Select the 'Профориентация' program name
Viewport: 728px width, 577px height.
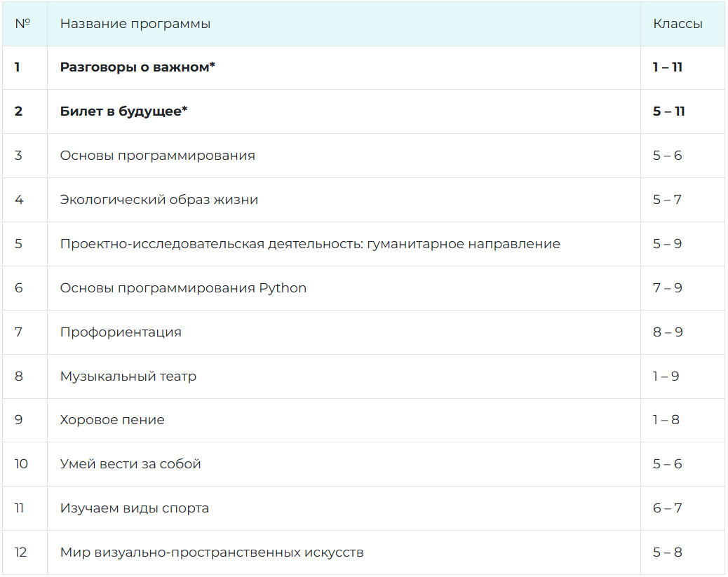121,332
